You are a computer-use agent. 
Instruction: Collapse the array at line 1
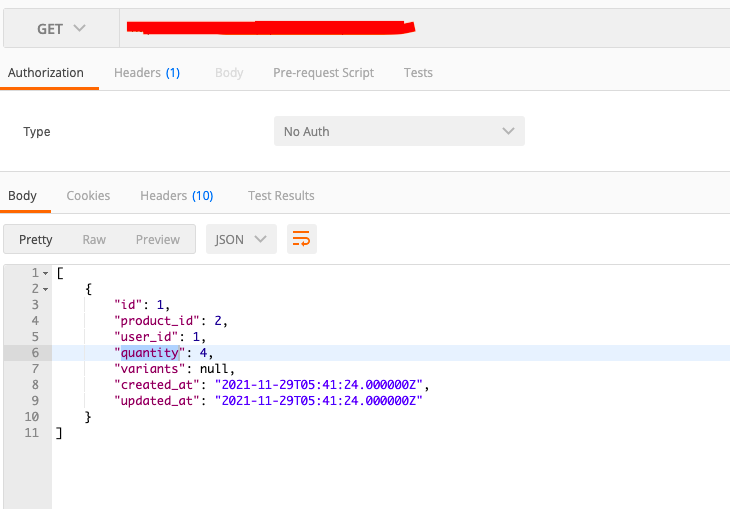pos(46,273)
